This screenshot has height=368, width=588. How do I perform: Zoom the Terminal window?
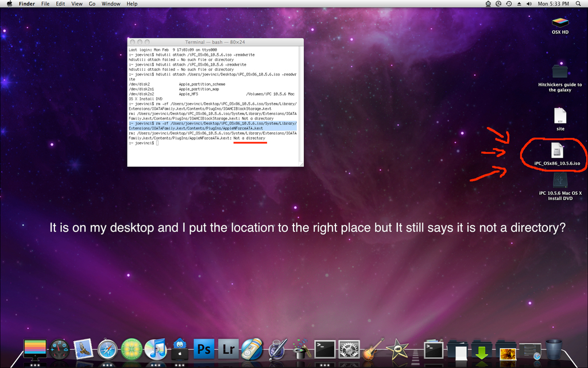[x=147, y=42]
